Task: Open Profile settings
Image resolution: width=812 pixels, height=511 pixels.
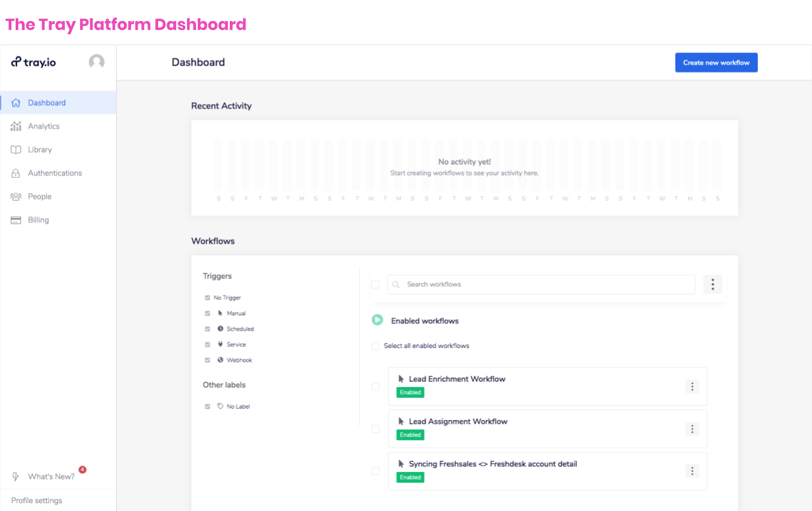Action: tap(37, 500)
